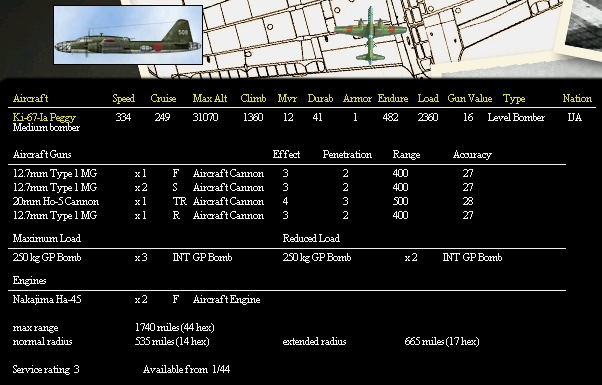Click the Aircraft Guns section heading
The image size is (602, 385).
pyautogui.click(x=42, y=155)
